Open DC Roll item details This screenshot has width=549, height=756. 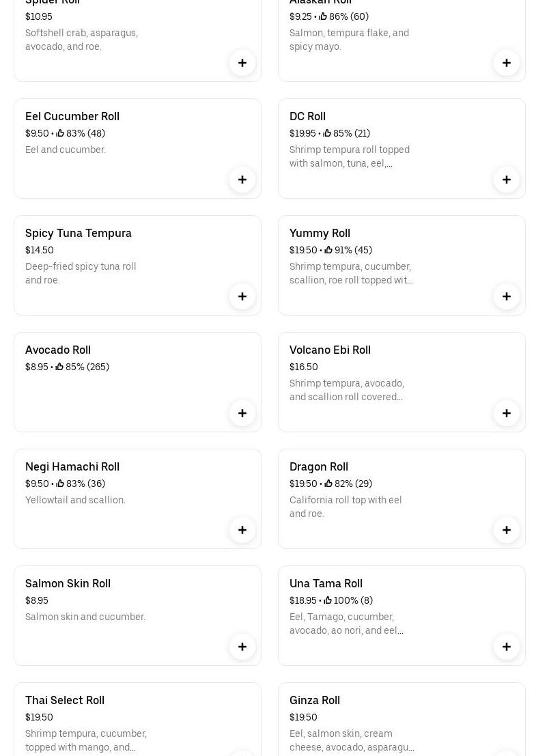307,117
